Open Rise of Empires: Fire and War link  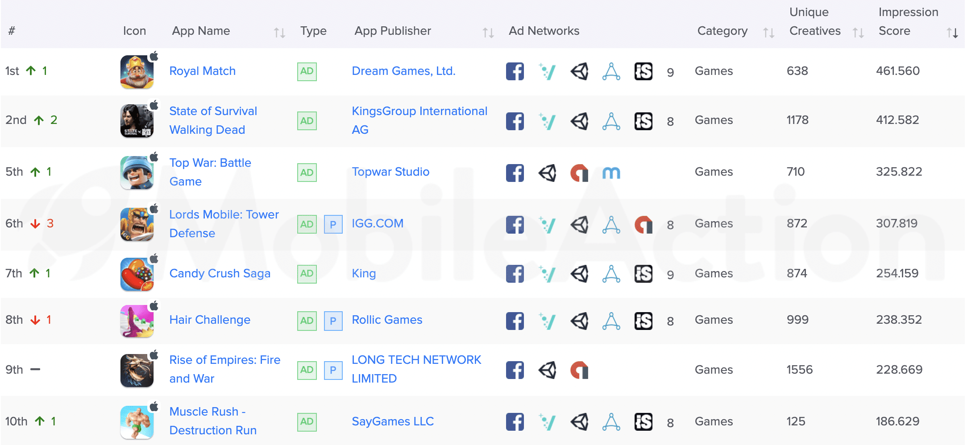(x=225, y=369)
